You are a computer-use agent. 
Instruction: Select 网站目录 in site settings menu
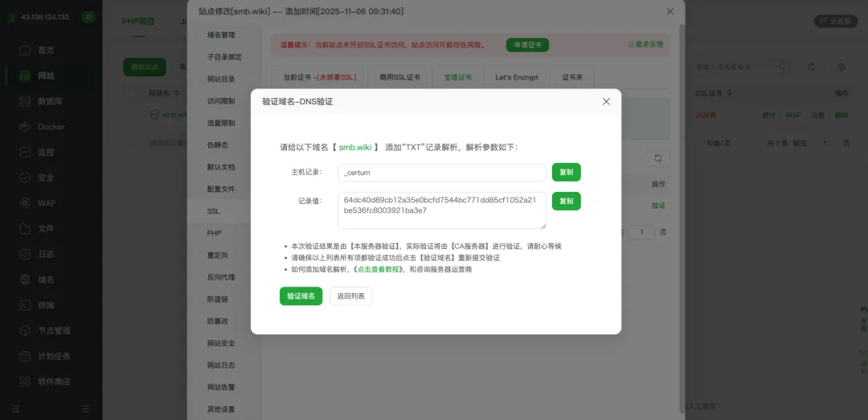coord(221,80)
